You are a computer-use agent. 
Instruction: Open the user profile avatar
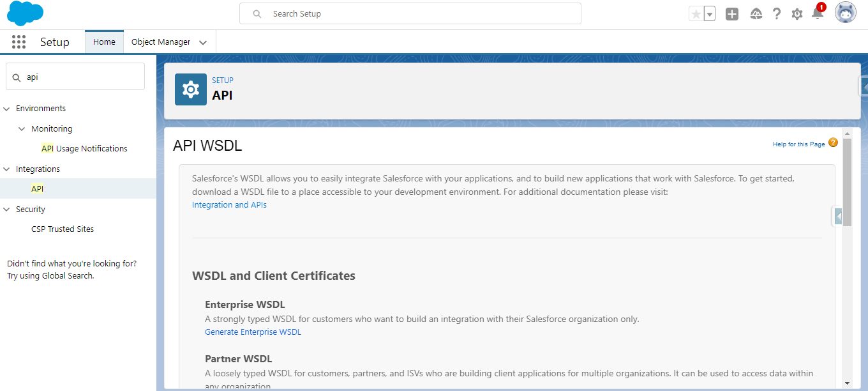[846, 13]
